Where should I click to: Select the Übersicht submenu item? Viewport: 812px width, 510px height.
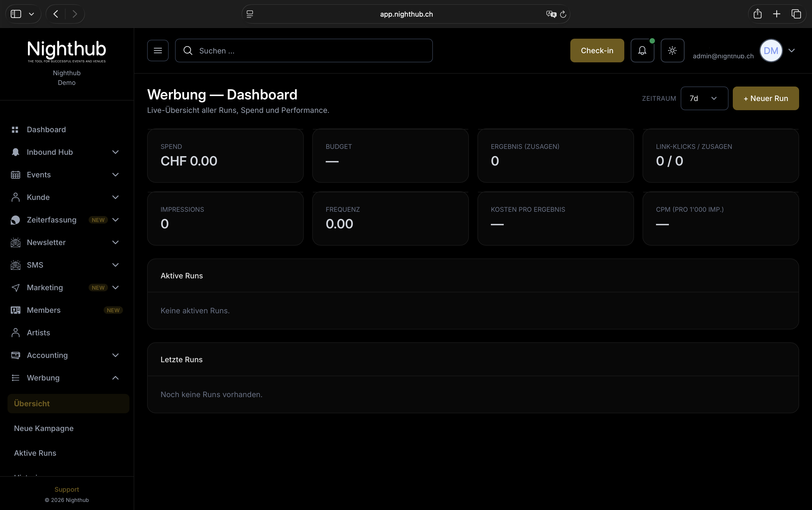(68, 403)
